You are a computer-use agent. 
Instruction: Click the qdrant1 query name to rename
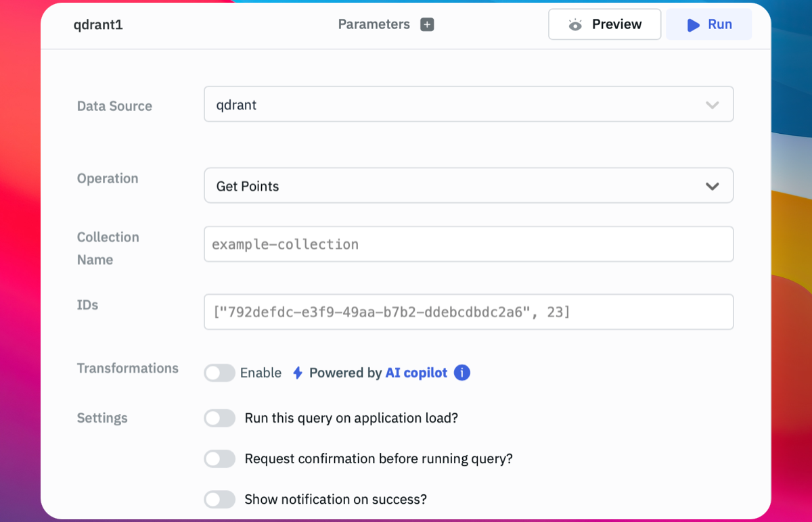click(x=98, y=25)
